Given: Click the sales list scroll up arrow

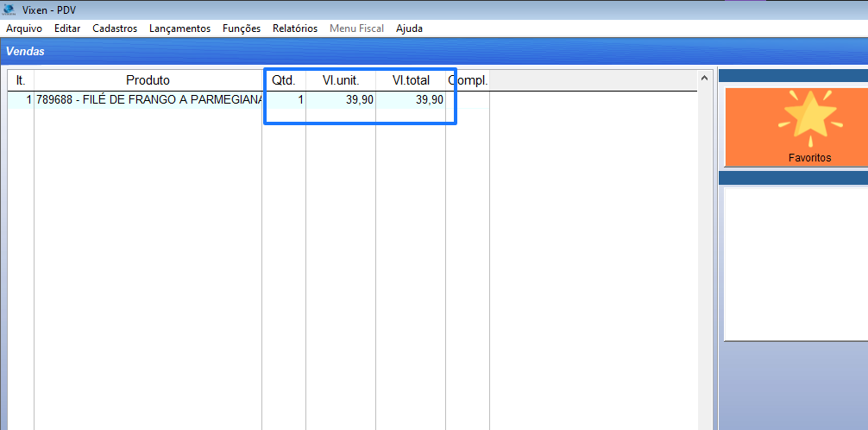Looking at the screenshot, I should point(704,79).
